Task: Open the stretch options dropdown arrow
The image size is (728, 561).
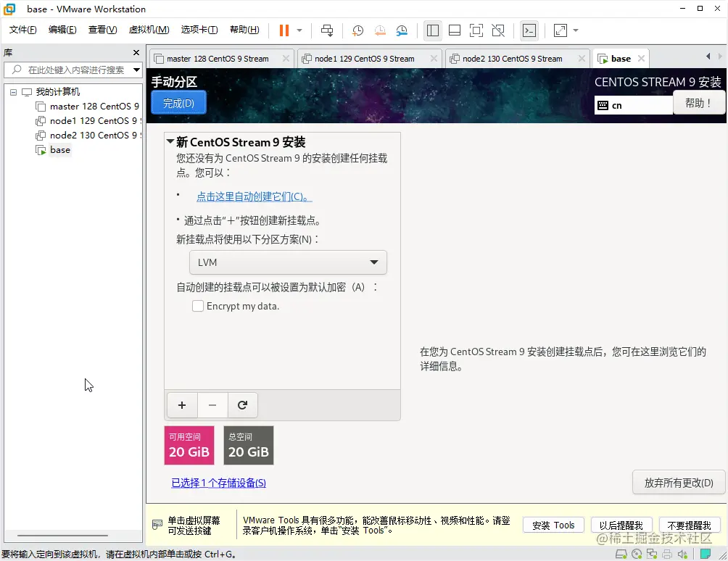Action: [x=576, y=30]
